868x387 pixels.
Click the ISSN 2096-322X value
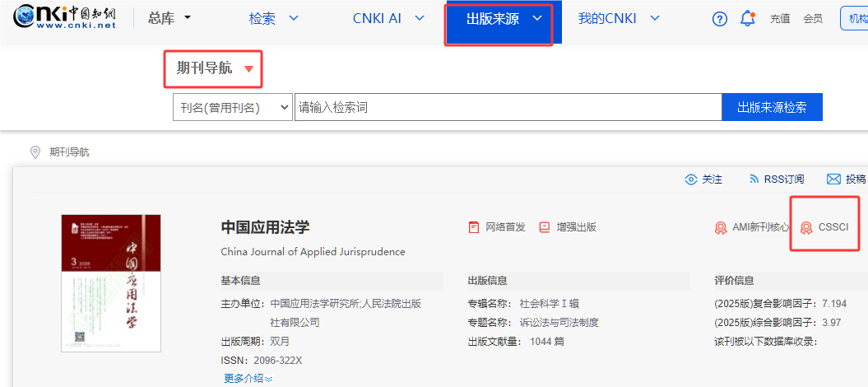click(x=278, y=361)
